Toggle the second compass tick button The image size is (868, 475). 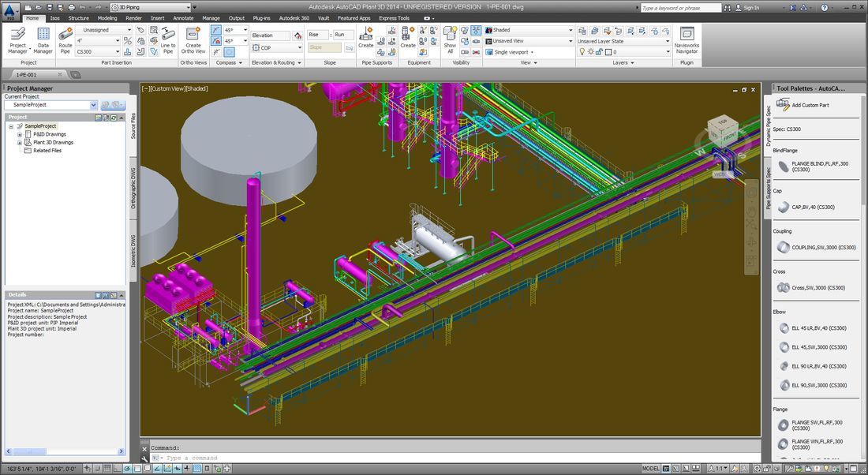click(x=216, y=41)
